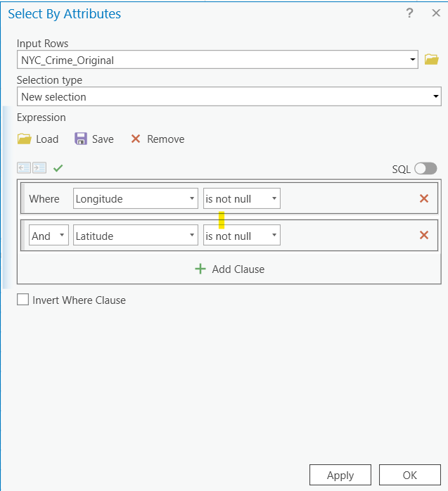Expand the Selection type dropdown
The image size is (448, 491).
point(229,96)
